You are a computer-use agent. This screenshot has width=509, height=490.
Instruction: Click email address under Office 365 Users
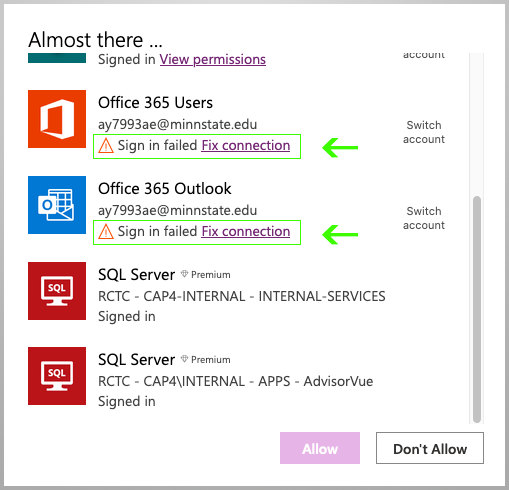[178, 125]
